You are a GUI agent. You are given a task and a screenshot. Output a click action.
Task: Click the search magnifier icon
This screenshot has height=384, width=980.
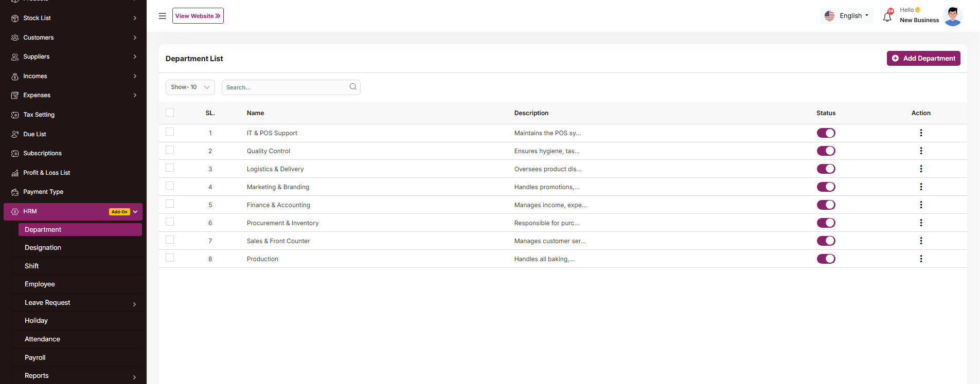click(x=353, y=87)
